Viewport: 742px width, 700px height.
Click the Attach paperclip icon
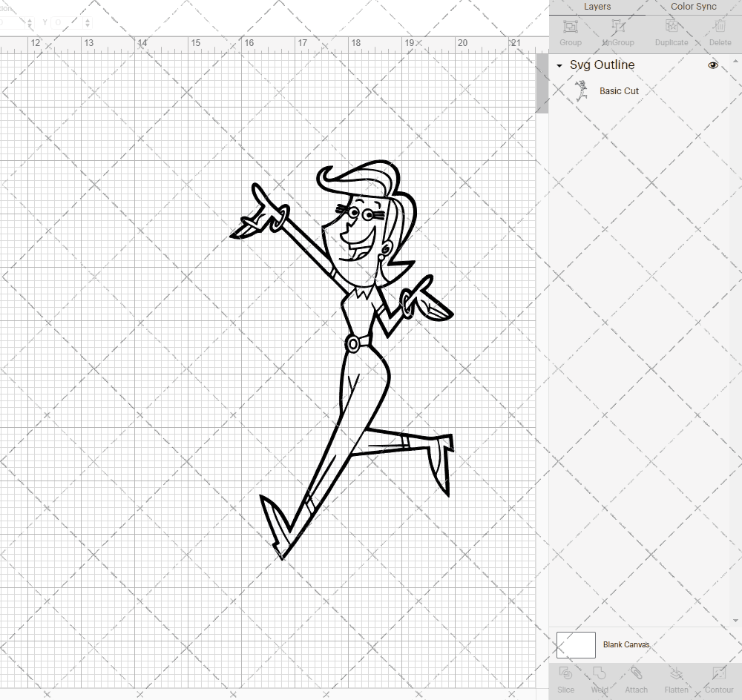tap(636, 673)
